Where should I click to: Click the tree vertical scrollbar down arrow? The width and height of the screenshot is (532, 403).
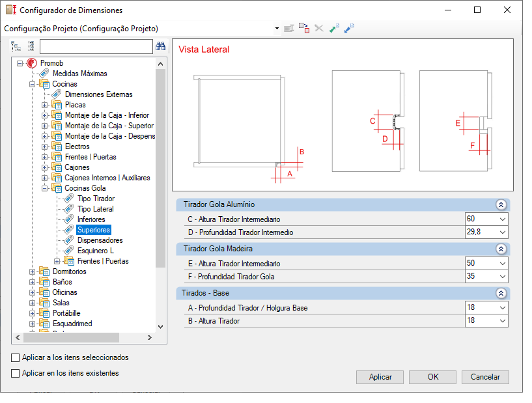tap(160, 327)
